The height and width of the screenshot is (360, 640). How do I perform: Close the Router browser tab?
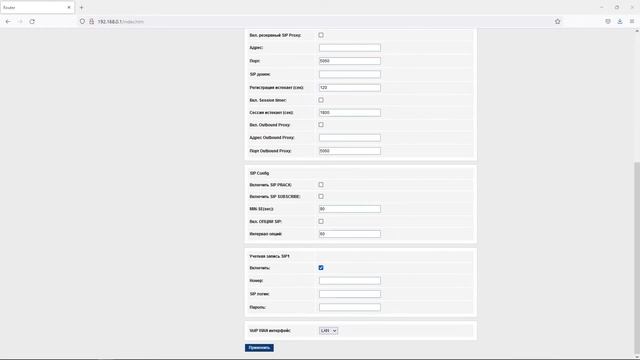(x=69, y=7)
